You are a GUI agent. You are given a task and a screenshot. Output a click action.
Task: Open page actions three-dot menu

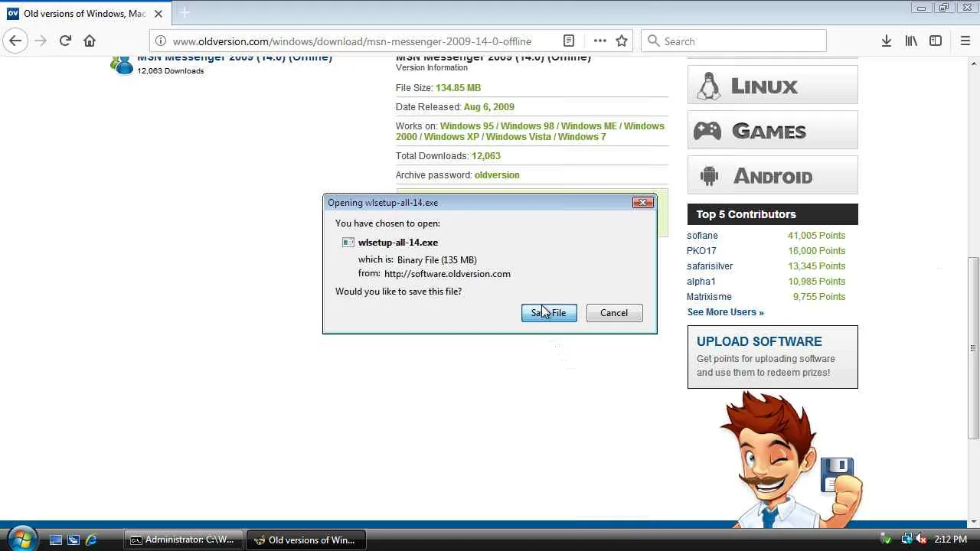click(600, 41)
